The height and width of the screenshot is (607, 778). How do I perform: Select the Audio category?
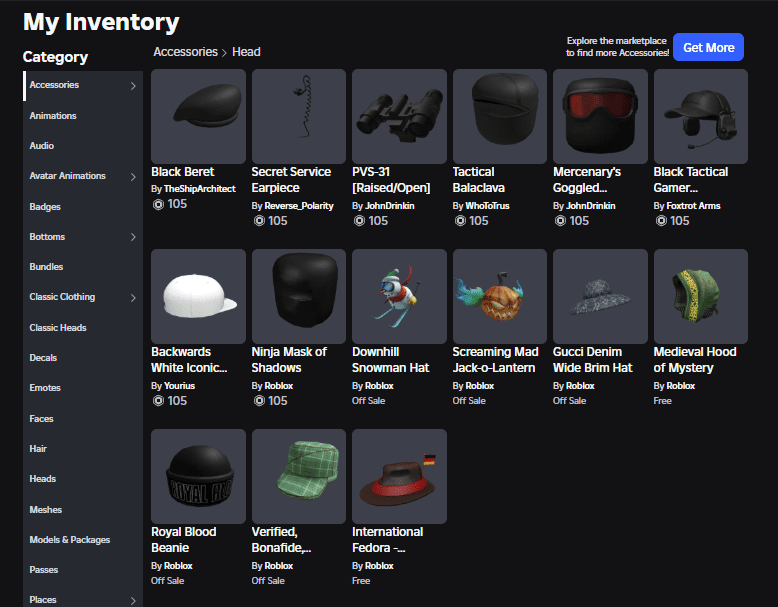[42, 146]
